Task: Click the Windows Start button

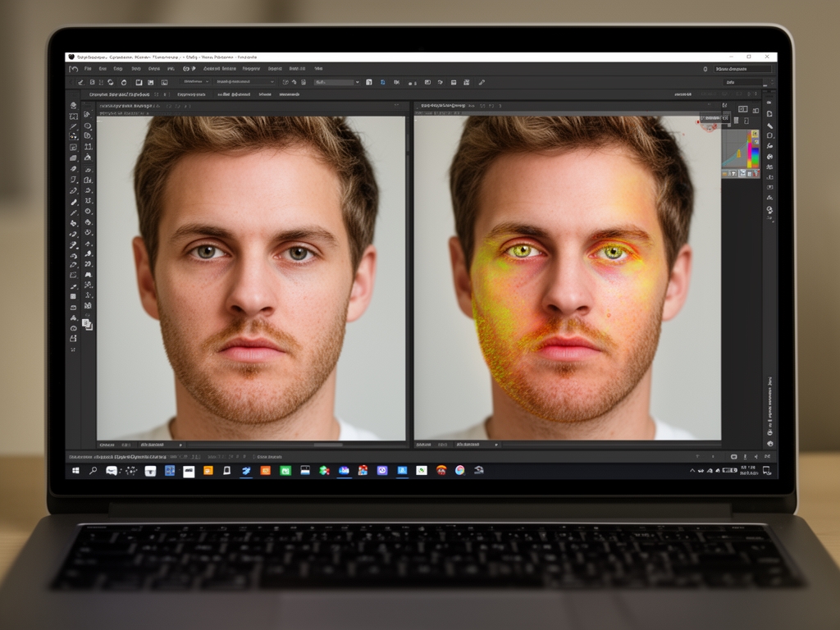Action: 75,470
